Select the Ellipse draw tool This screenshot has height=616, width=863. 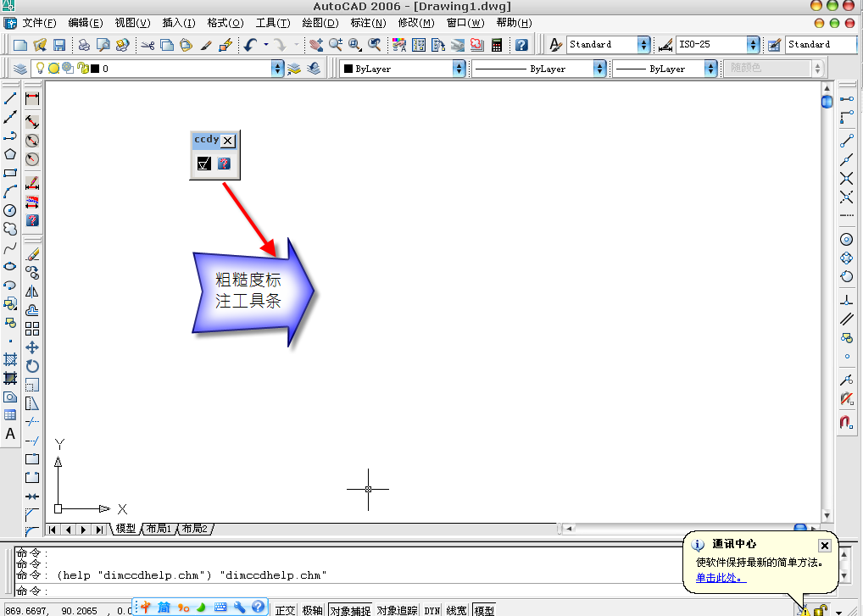tap(10, 267)
